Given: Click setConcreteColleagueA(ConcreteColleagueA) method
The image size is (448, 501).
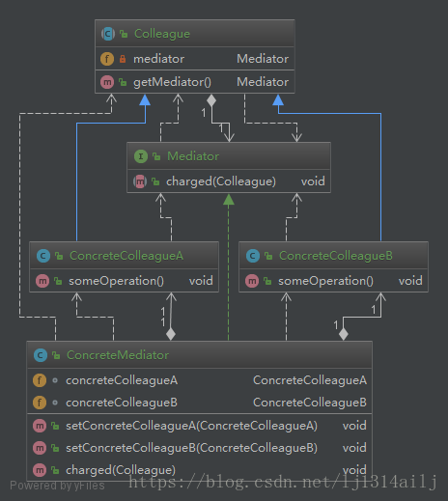Looking at the screenshot, I should [192, 426].
